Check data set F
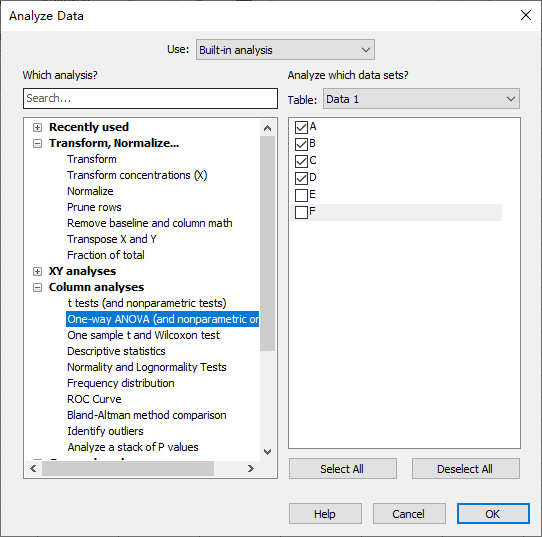Viewport: 542px width, 537px height. 301,212
